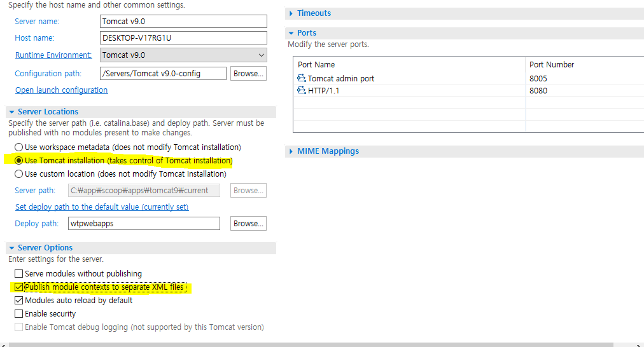Click the horizontal scrollbar at the bottom
This screenshot has height=347, width=644.
click(311, 345)
